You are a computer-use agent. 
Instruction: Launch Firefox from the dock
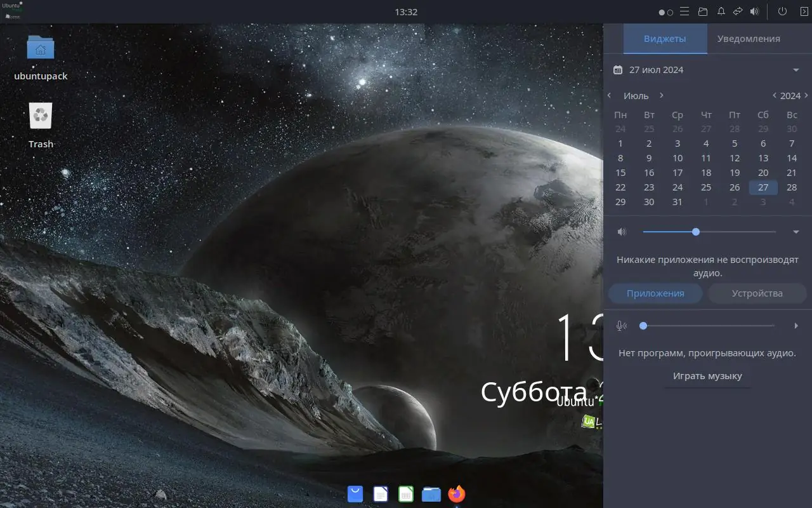[x=457, y=493]
